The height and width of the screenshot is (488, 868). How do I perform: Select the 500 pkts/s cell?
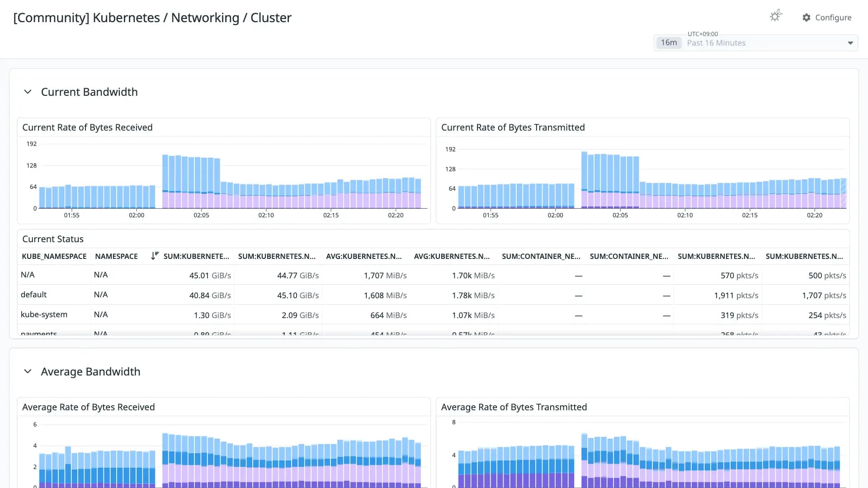pos(827,276)
